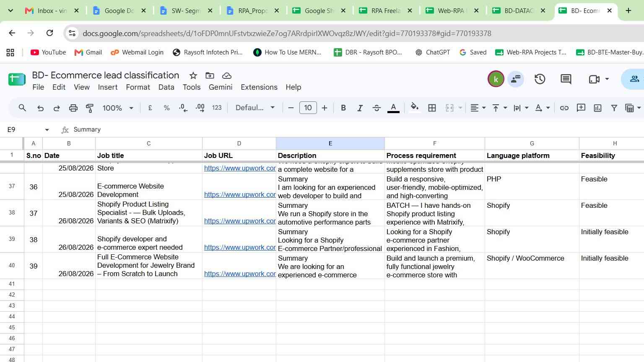Open the comments panel icon
Image resolution: width=644 pixels, height=362 pixels.
tap(566, 79)
